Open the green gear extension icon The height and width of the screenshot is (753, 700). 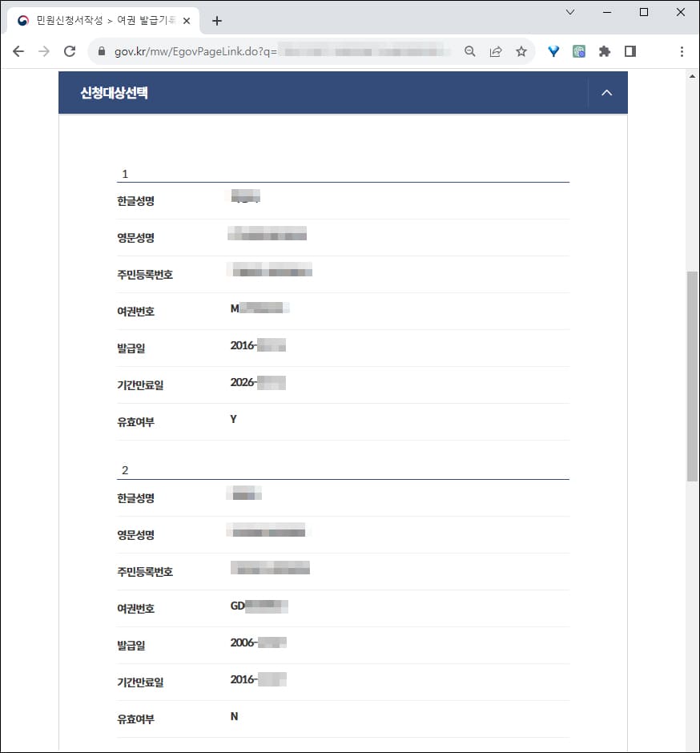point(578,50)
